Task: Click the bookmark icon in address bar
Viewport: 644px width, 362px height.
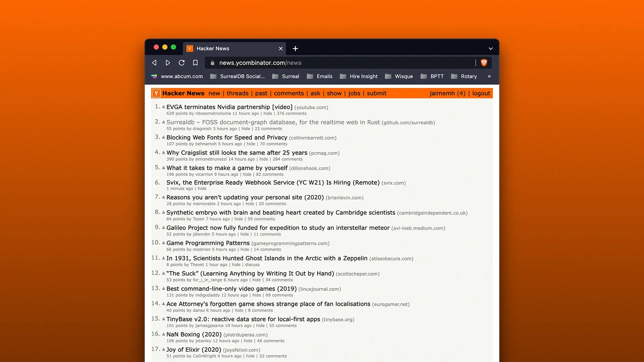Action: pos(196,62)
